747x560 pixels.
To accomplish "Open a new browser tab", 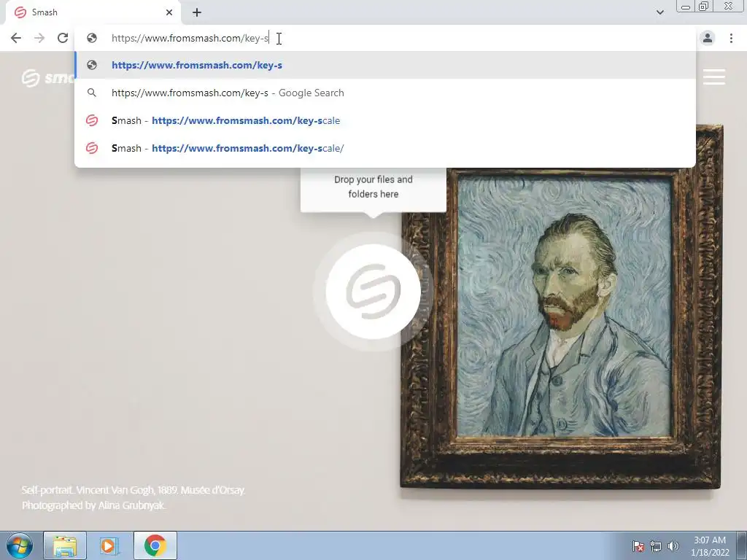I will tap(197, 12).
